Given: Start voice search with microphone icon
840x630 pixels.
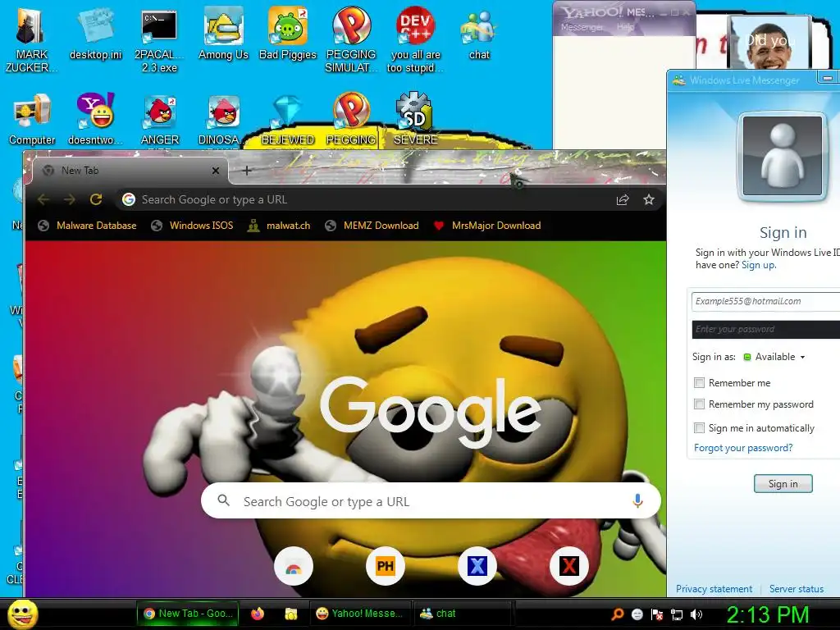Looking at the screenshot, I should coord(637,501).
